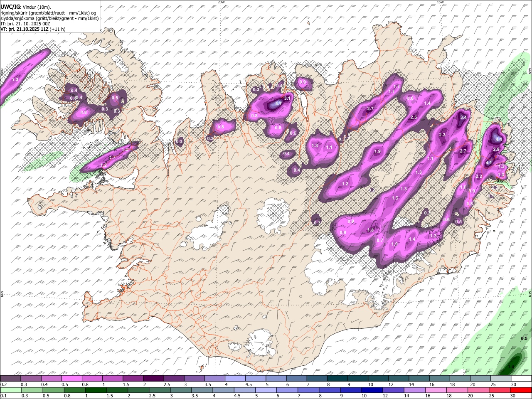Image resolution: width=532 pixels, height=399 pixels.
Task: Click the 4.1 snowfall value in the east
Action: pos(489,163)
